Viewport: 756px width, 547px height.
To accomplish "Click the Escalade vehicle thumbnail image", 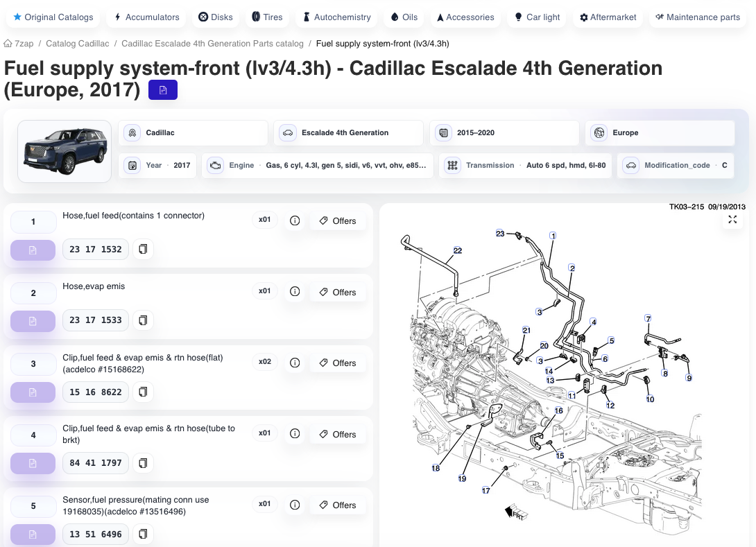I will coord(65,151).
